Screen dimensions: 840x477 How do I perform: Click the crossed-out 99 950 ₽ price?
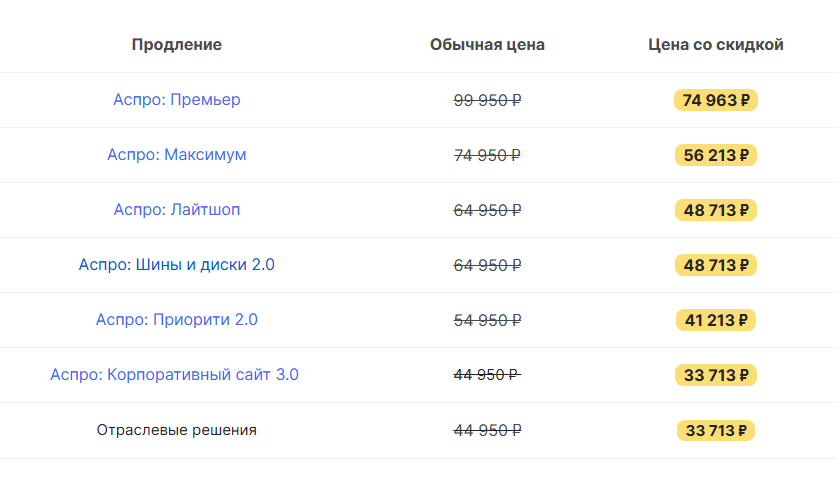(x=488, y=100)
